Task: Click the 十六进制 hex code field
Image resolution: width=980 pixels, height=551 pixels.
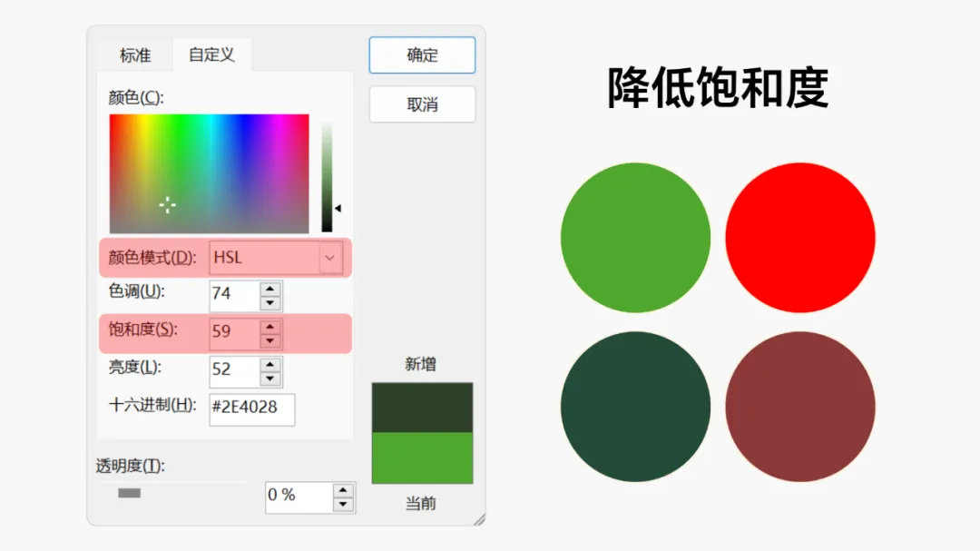Action: point(252,409)
